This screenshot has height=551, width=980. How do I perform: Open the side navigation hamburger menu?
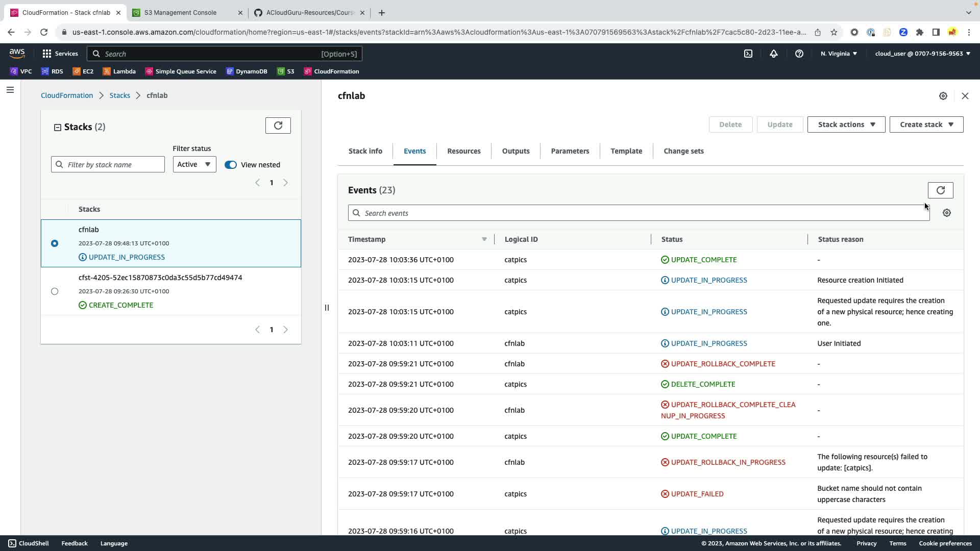pos(10,90)
